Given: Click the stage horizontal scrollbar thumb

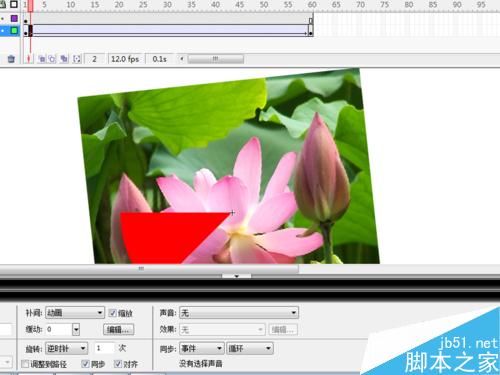Looking at the screenshot, I should point(149,268).
